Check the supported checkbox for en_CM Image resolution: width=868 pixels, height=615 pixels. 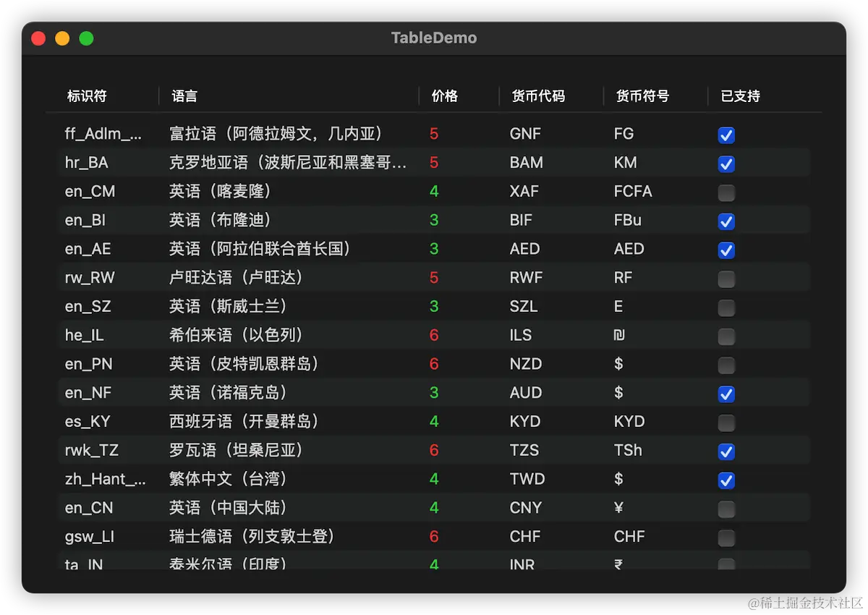[x=726, y=192]
